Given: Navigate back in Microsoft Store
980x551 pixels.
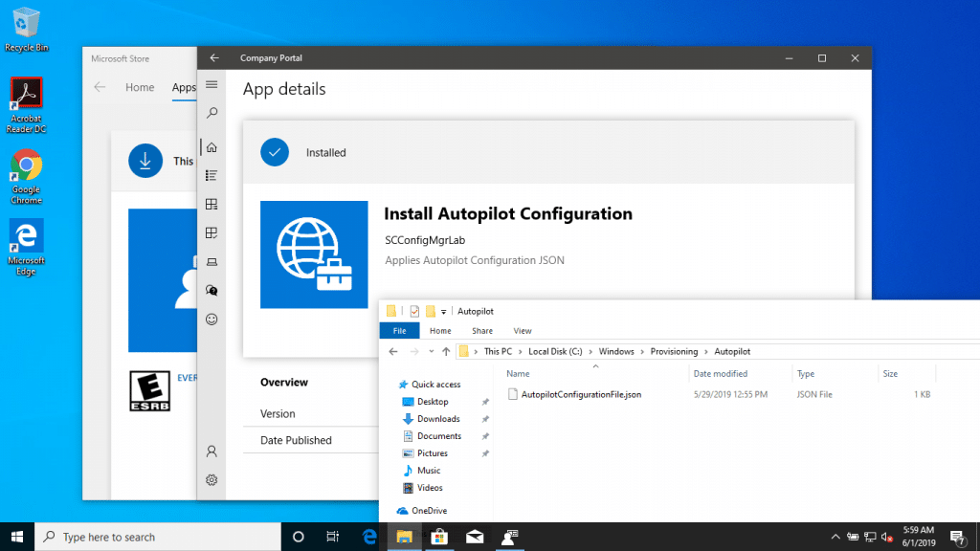Looking at the screenshot, I should coord(100,87).
